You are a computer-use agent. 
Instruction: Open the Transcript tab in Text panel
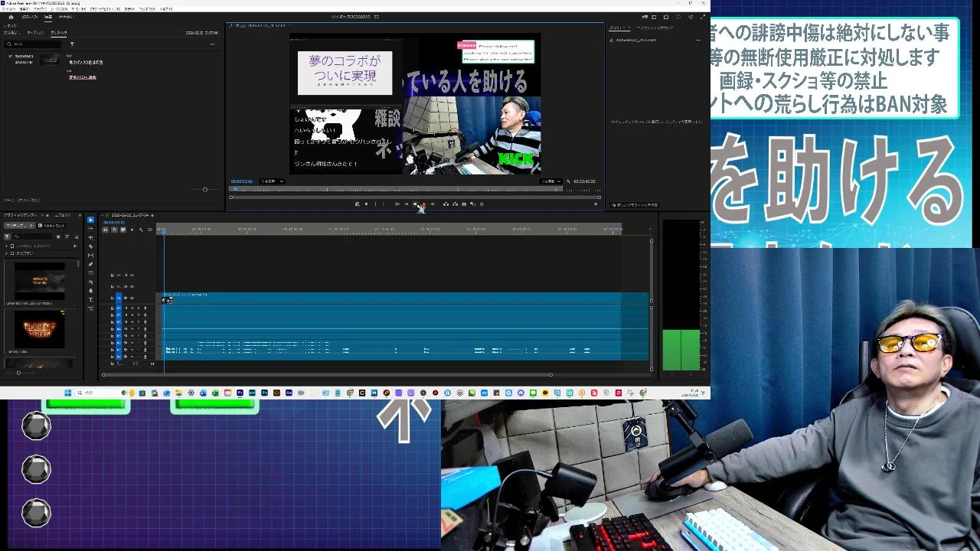[x=11, y=33]
